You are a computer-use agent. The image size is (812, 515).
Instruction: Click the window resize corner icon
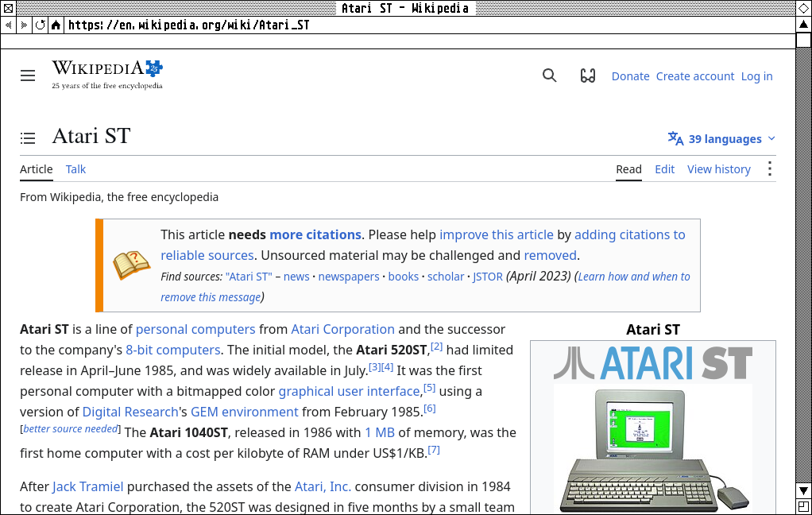point(803,507)
